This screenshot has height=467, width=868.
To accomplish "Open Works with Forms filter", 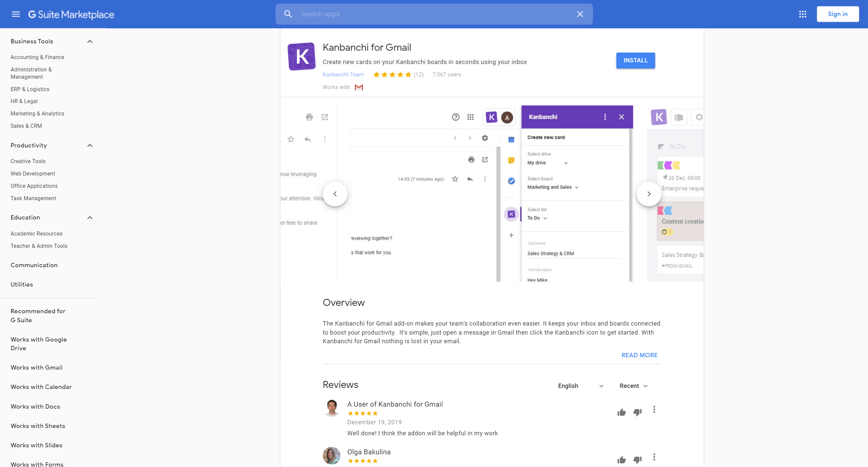I will point(37,464).
